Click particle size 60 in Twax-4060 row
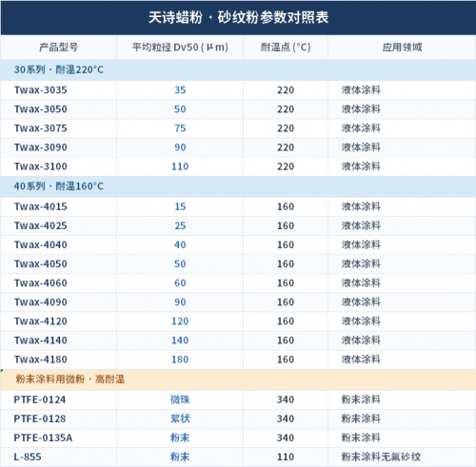The height and width of the screenshot is (467, 476). [180, 282]
